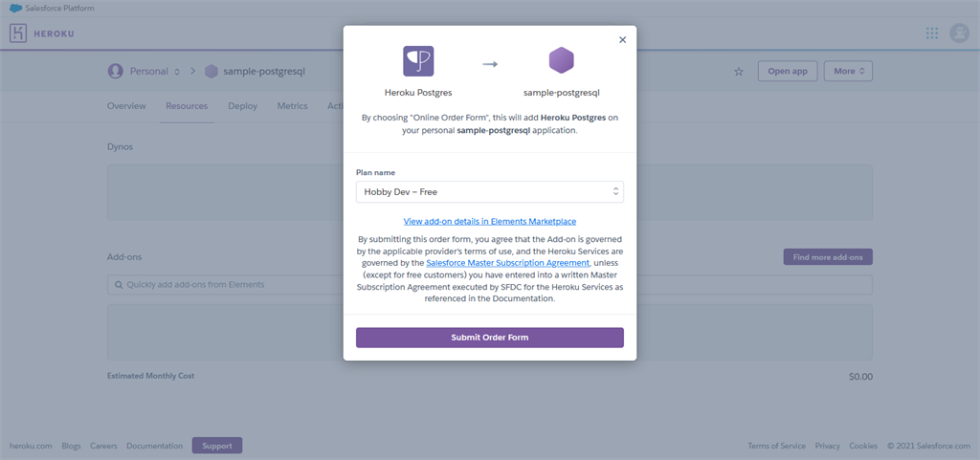The height and width of the screenshot is (460, 980).
Task: Click the Submit Order Form button
Action: tap(490, 338)
